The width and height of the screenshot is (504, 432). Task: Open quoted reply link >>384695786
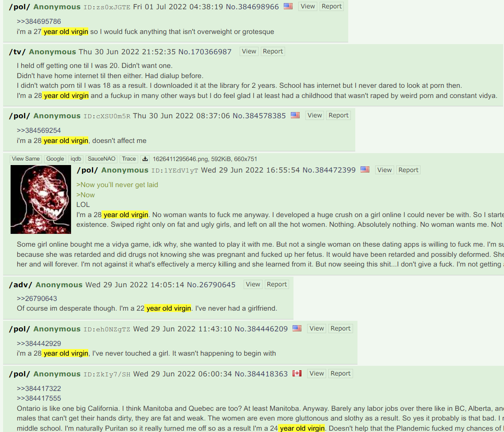pos(39,22)
